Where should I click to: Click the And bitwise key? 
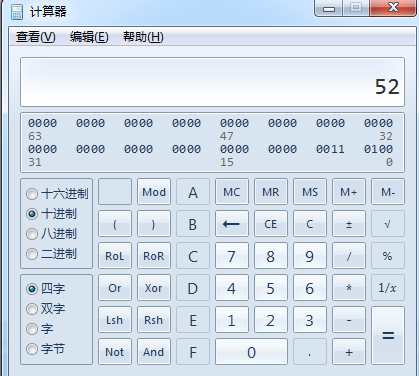pos(154,352)
